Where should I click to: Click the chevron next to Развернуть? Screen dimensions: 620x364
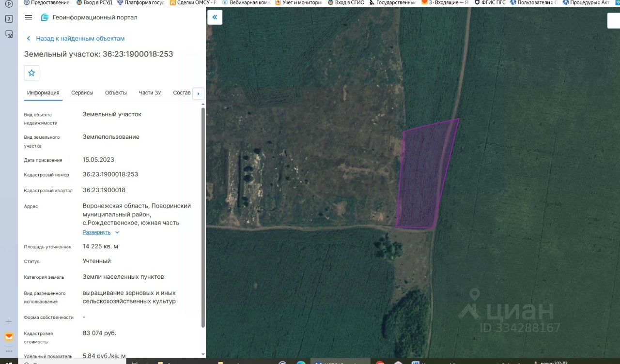[x=117, y=232]
